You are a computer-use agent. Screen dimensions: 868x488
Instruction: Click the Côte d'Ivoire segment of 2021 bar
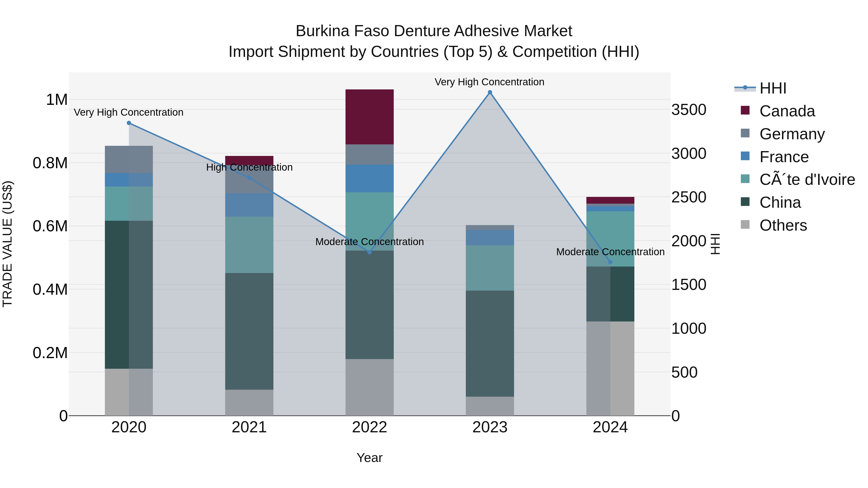coord(249,245)
